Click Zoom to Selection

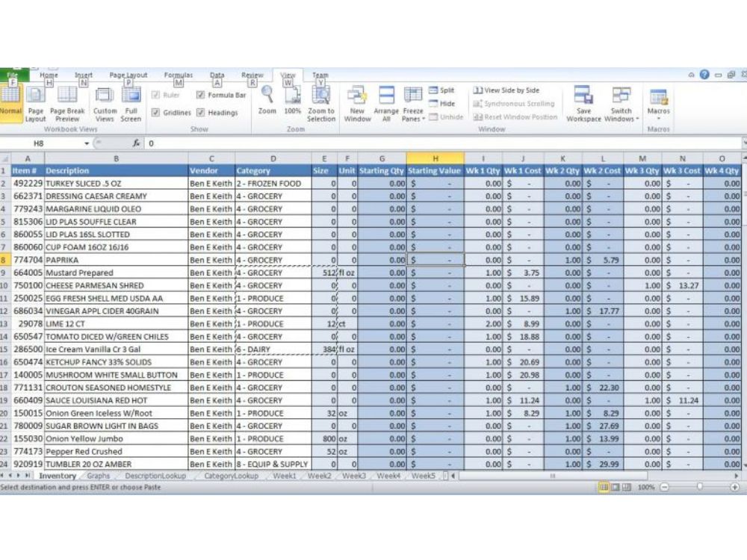tap(321, 104)
